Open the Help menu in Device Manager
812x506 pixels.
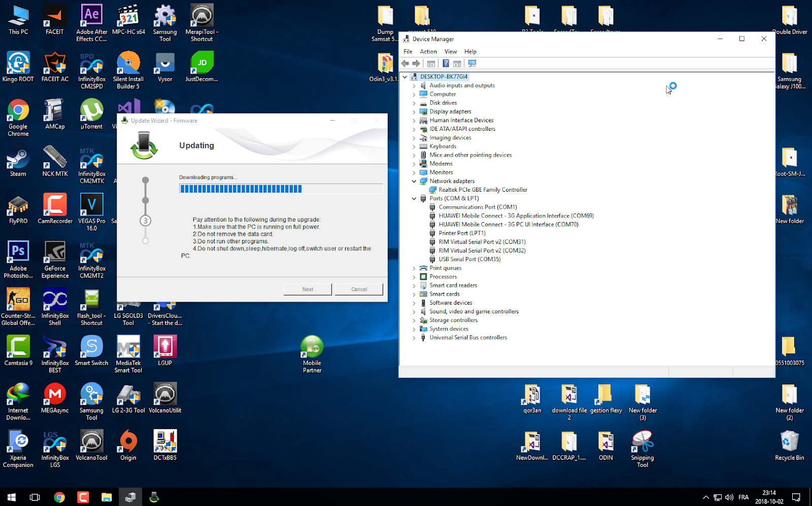[x=470, y=51]
